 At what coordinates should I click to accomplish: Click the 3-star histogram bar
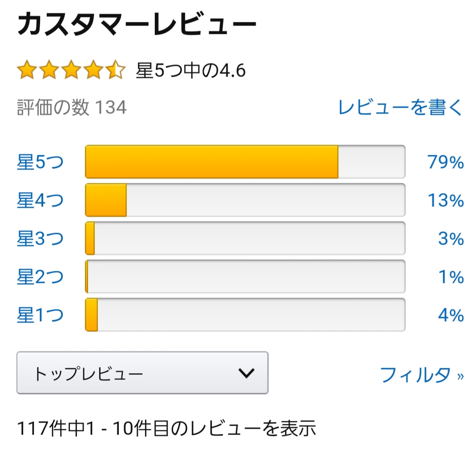click(x=245, y=238)
